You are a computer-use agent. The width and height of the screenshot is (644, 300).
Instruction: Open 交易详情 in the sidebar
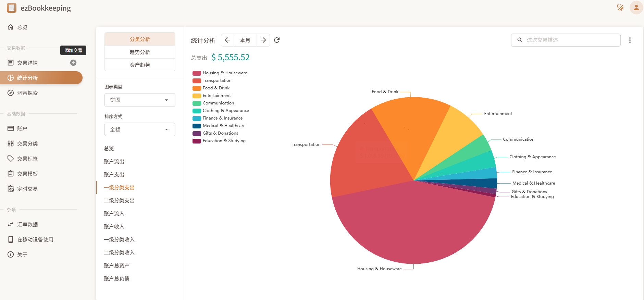(x=27, y=63)
